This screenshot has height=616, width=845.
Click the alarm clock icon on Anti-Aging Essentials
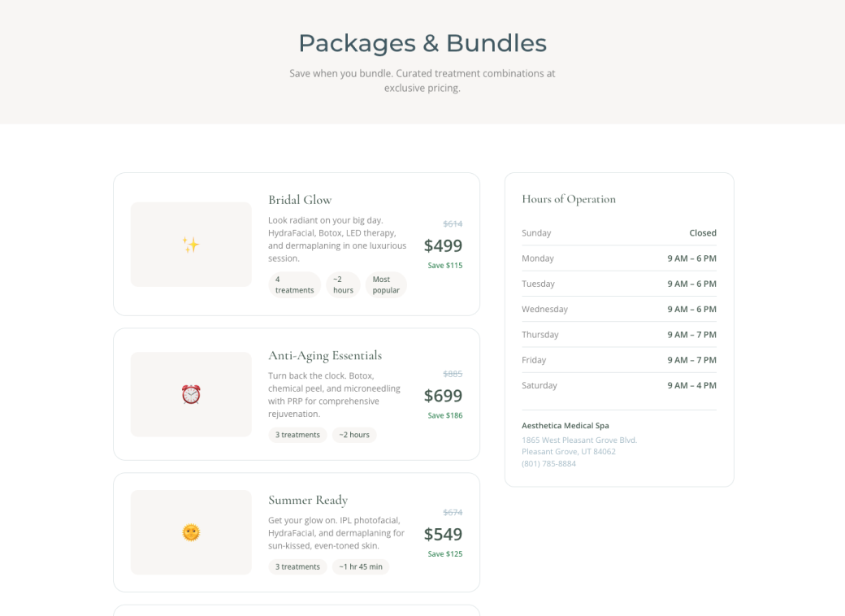191,394
